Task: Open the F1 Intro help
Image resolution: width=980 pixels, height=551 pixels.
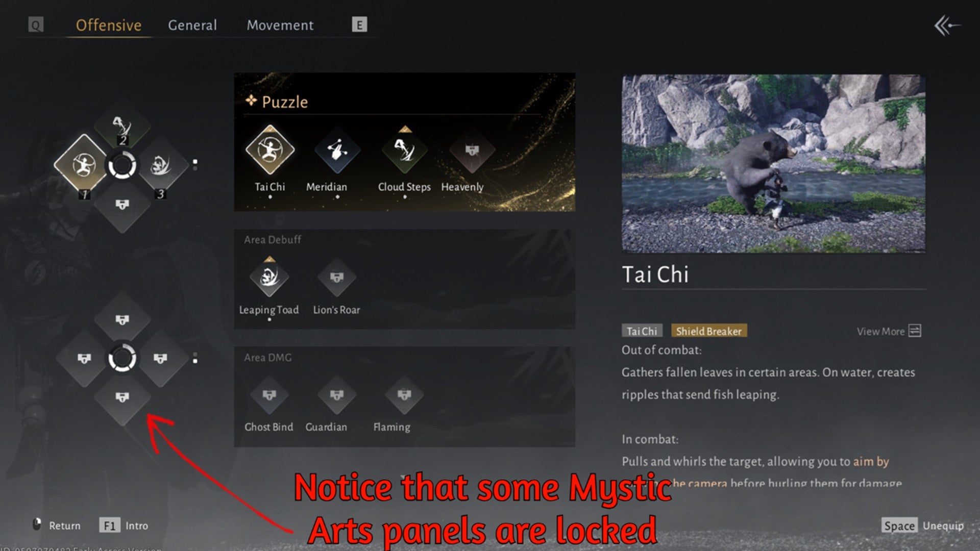Action: pos(124,525)
